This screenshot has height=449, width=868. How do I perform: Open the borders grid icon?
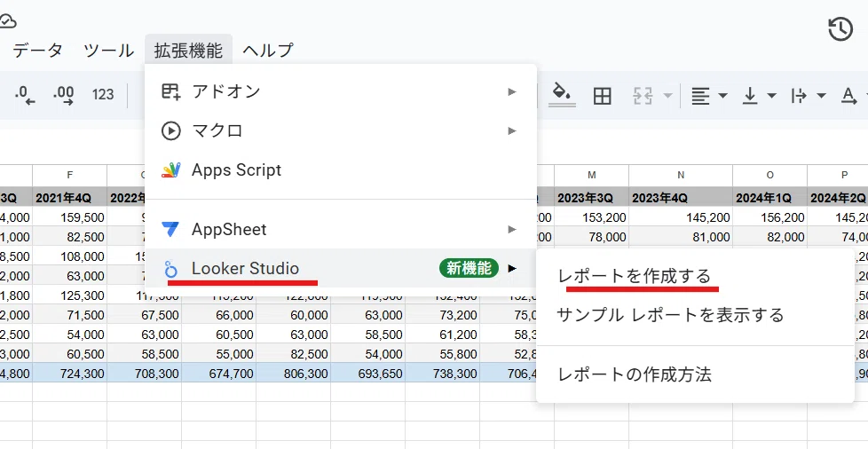point(602,96)
